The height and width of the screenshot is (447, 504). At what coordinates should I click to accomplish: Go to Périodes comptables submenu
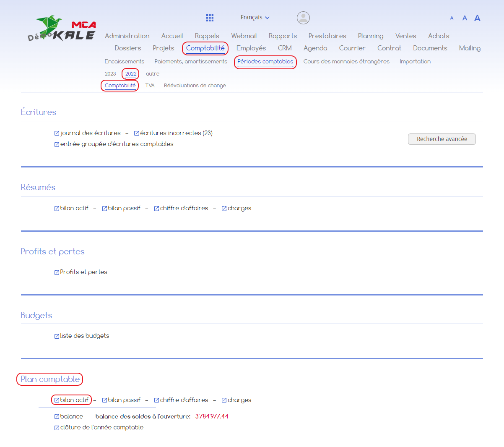pyautogui.click(x=265, y=62)
